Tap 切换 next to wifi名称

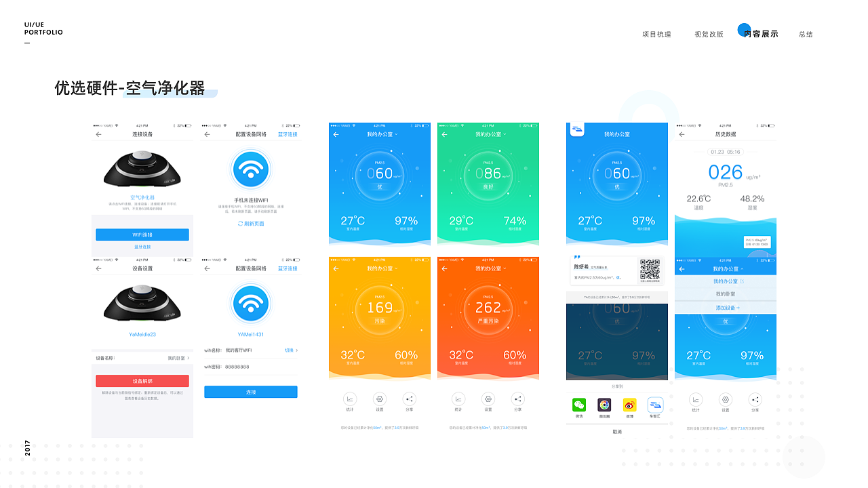(x=291, y=350)
